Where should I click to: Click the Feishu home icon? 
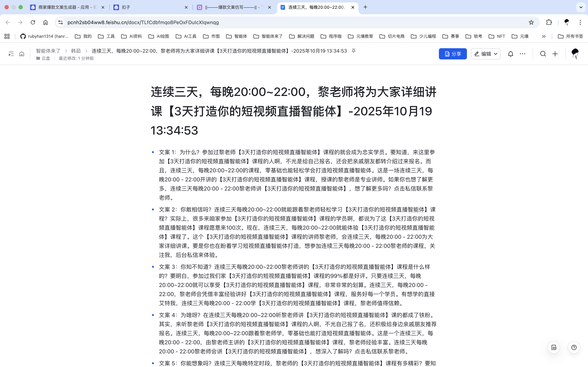tap(22, 54)
